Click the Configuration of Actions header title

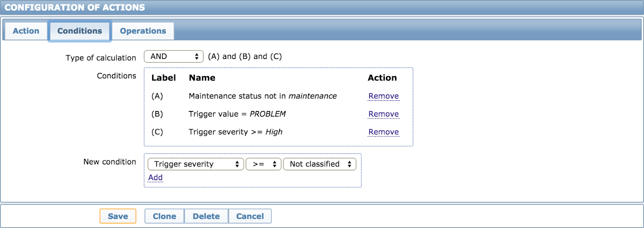75,8
